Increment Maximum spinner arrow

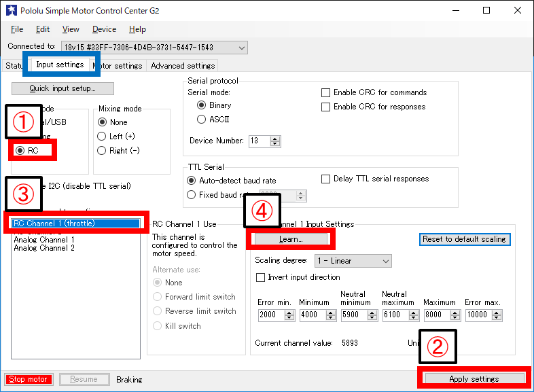455,313
